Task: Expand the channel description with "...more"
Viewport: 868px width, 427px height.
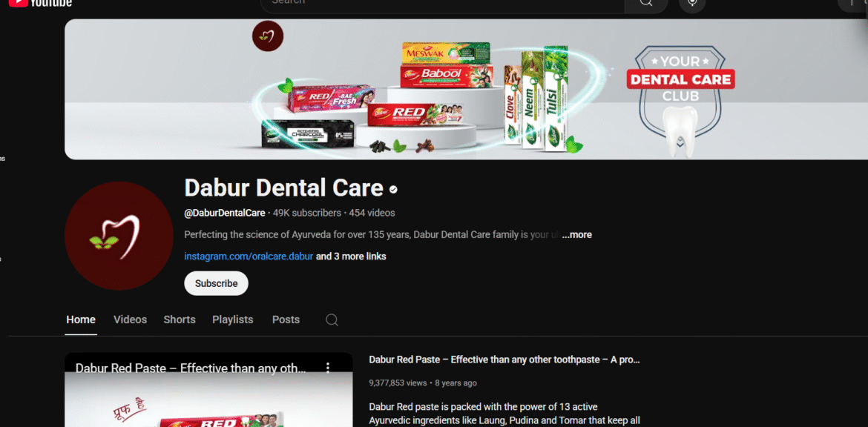Action: (x=576, y=234)
